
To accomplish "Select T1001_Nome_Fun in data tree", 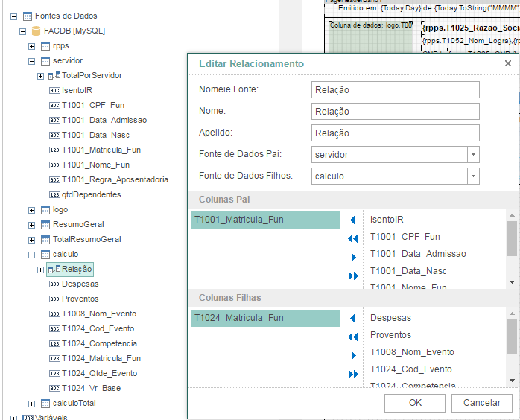I will (x=95, y=165).
